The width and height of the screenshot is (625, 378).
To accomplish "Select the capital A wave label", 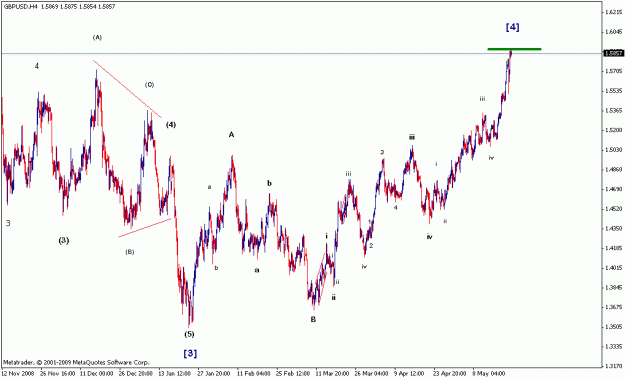I will click(x=231, y=135).
